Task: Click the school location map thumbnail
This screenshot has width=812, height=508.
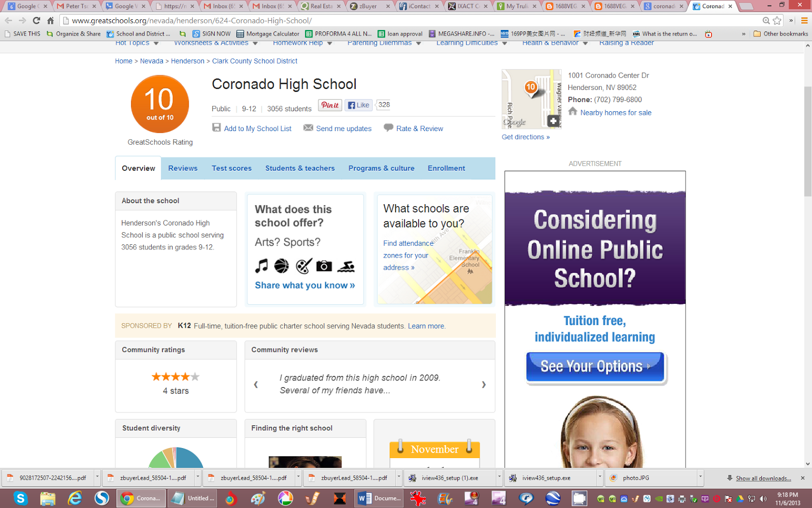Action: (x=531, y=99)
